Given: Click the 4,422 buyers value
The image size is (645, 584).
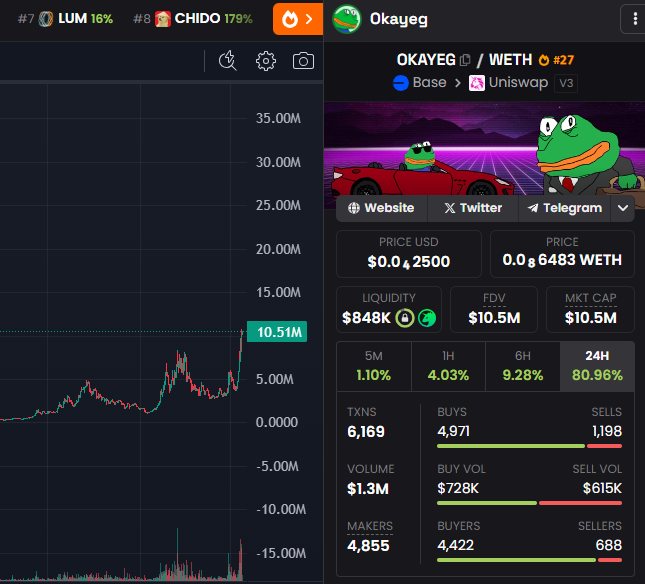Looking at the screenshot, I should [x=455, y=545].
